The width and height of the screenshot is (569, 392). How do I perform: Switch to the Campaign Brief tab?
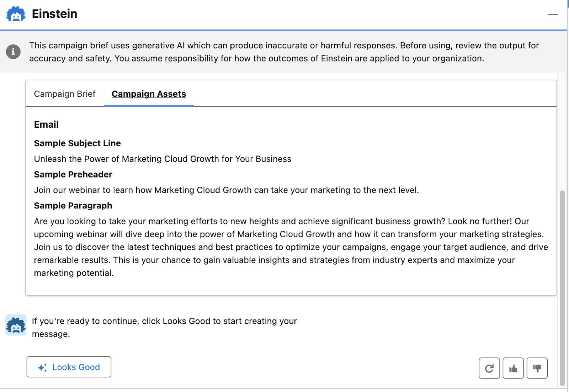[x=65, y=94]
